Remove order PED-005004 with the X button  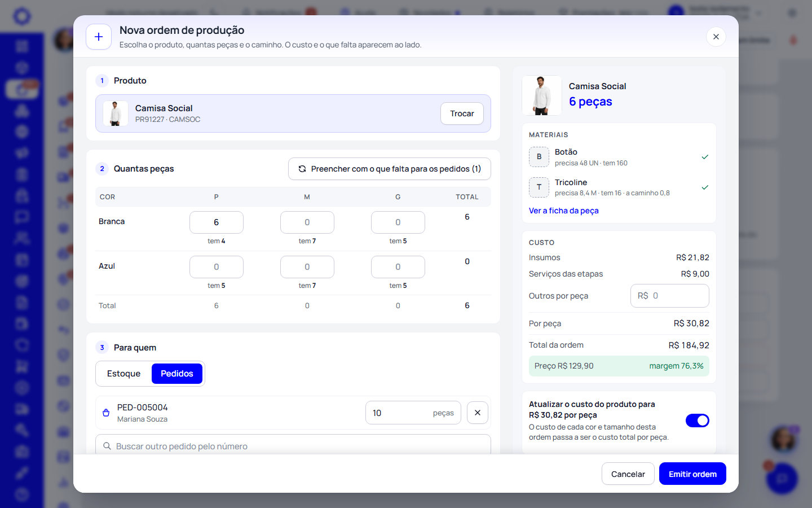tap(478, 413)
